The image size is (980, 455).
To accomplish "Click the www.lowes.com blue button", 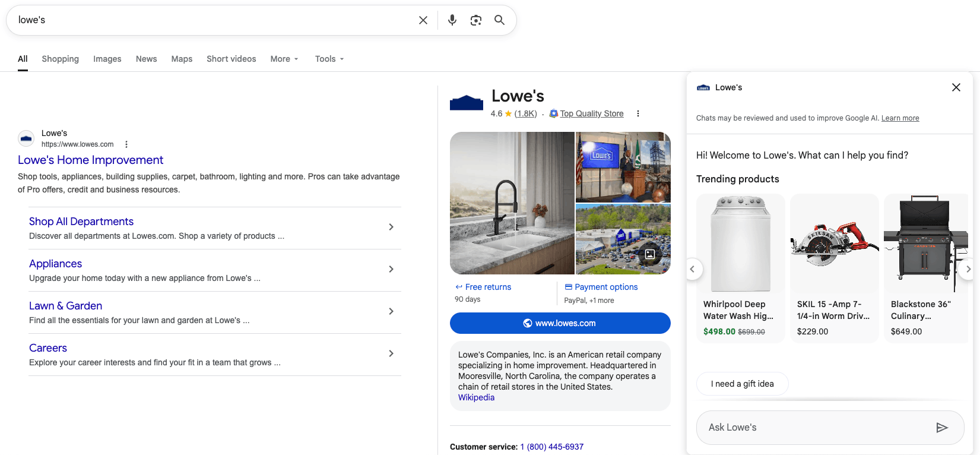I will click(x=560, y=323).
